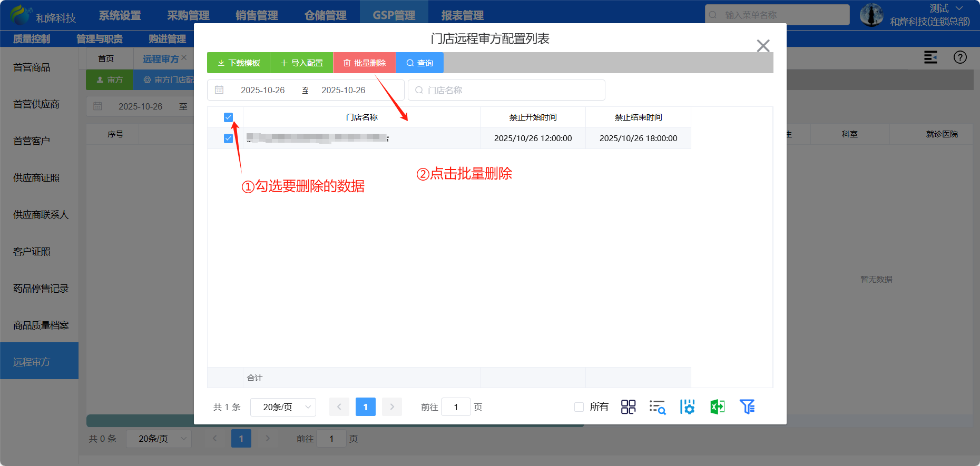Open the 20条/页 page size dropdown in dialog
This screenshot has height=466, width=980.
pos(283,407)
